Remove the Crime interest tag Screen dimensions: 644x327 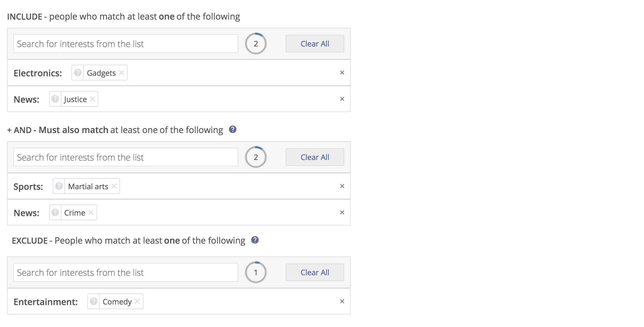[91, 212]
